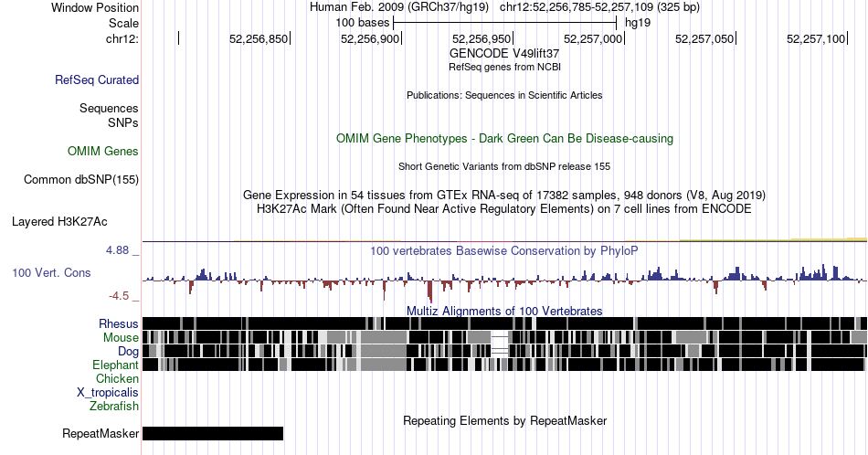Click the Mouse species label
The image size is (868, 455).
[x=121, y=338]
